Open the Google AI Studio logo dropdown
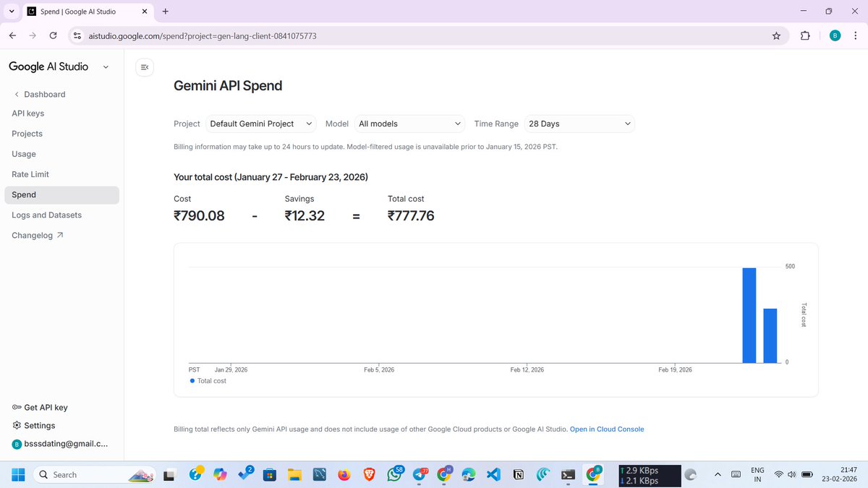 tap(106, 67)
